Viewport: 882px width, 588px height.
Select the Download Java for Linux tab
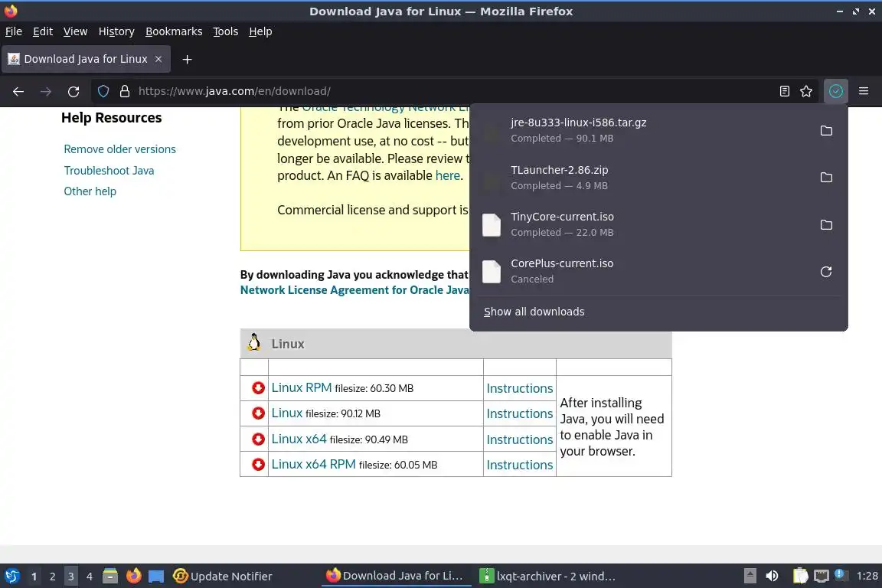[x=86, y=59]
